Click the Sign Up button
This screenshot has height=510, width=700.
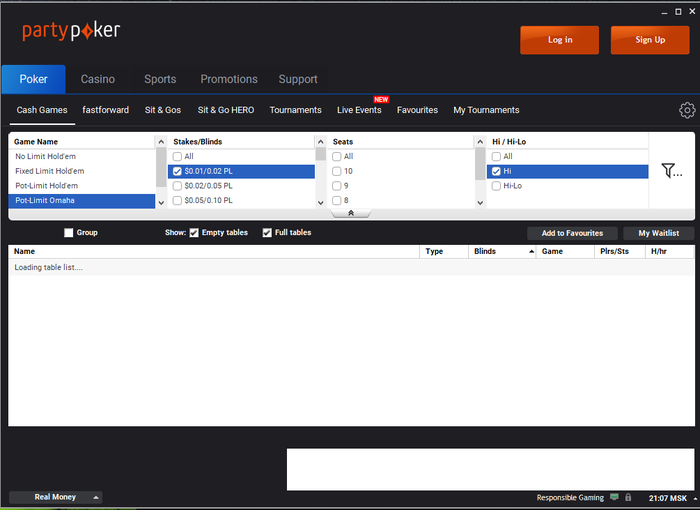click(650, 40)
